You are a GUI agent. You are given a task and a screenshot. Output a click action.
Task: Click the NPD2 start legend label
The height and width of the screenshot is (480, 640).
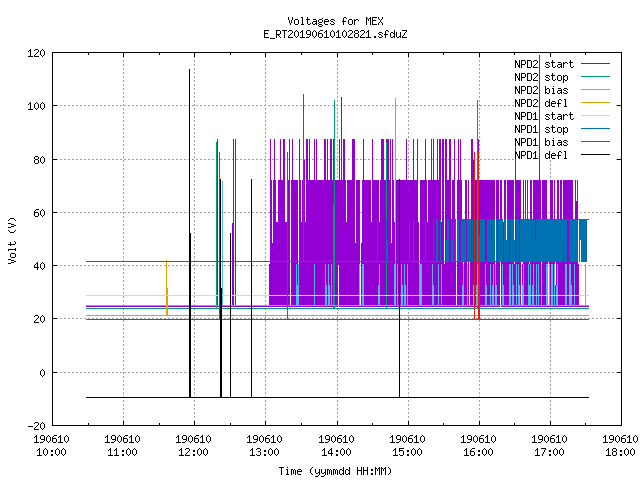544,64
